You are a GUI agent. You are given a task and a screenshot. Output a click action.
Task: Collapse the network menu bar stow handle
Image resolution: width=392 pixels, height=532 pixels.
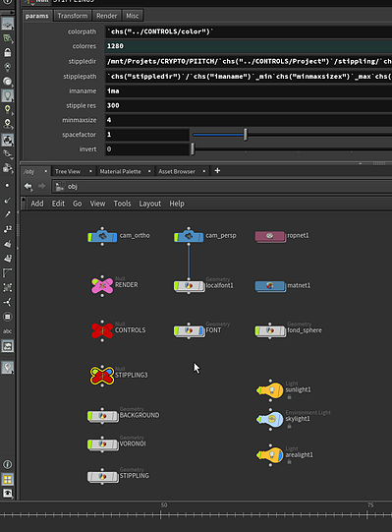pyautogui.click(x=23, y=204)
